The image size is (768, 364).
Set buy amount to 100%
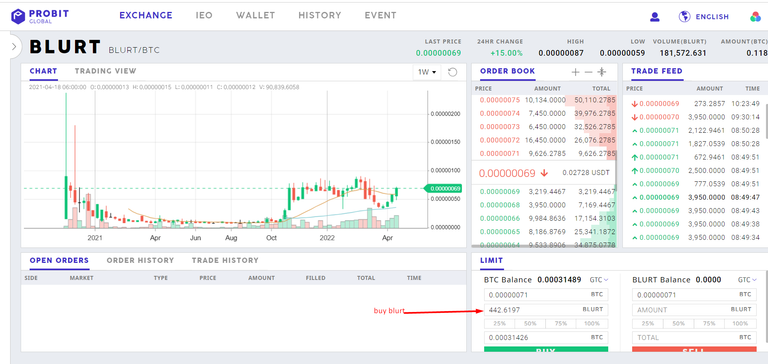tap(592, 324)
